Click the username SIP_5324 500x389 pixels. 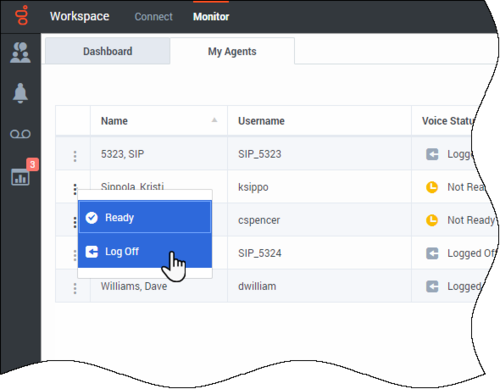(x=260, y=253)
